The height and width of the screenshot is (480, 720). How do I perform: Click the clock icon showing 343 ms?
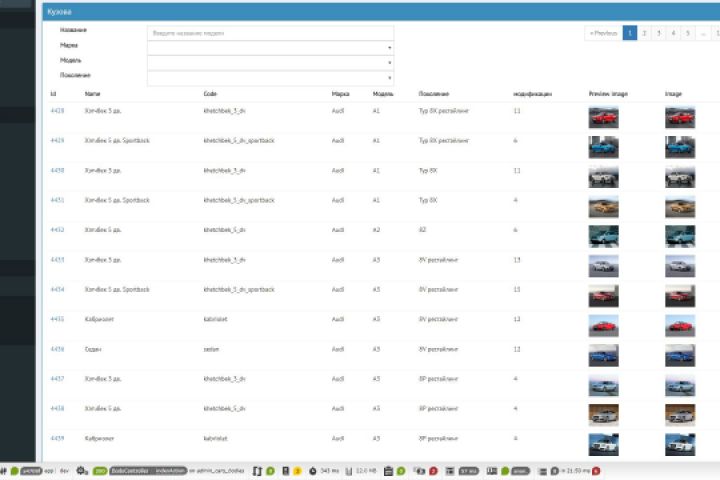pos(313,471)
